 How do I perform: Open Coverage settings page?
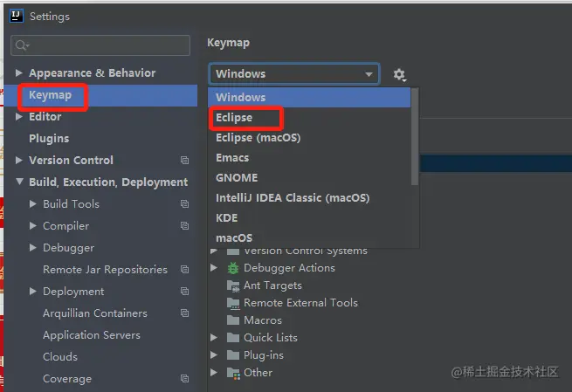pyautogui.click(x=67, y=379)
